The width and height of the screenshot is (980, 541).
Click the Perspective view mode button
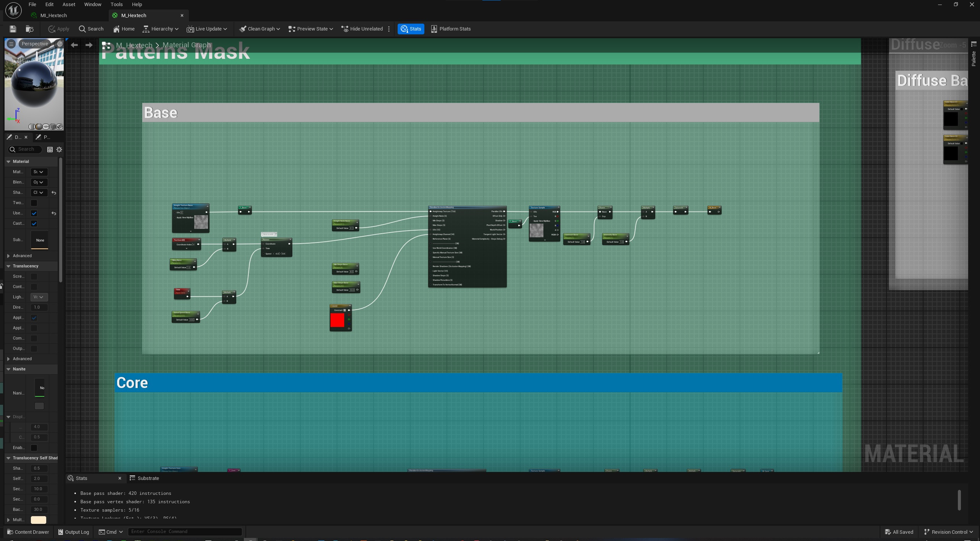coord(35,44)
